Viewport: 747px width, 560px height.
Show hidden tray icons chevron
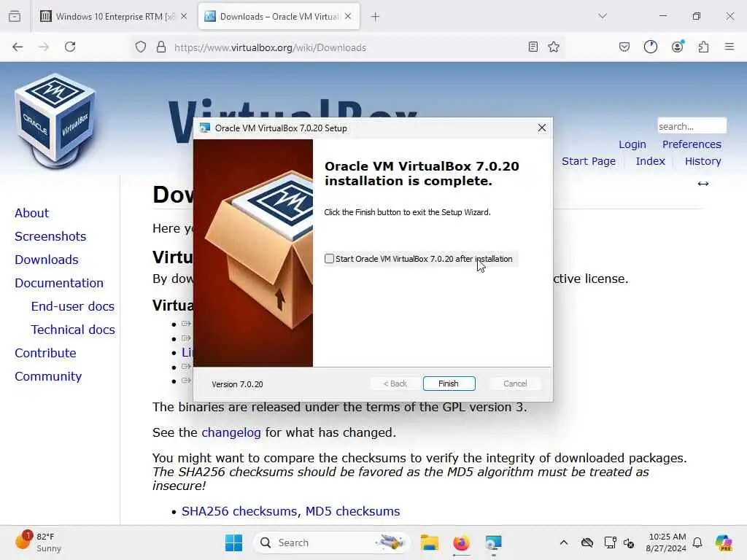pos(564,542)
